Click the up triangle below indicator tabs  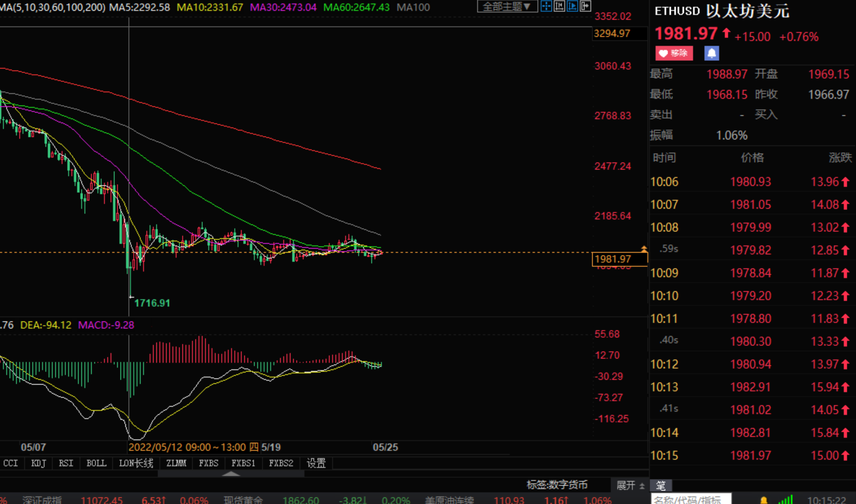pyautogui.click(x=231, y=474)
